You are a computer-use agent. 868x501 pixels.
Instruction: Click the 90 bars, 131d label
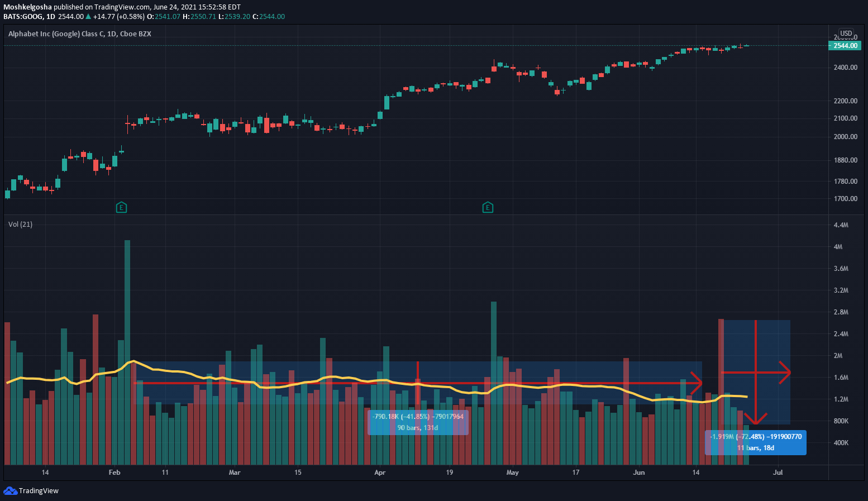[418, 428]
